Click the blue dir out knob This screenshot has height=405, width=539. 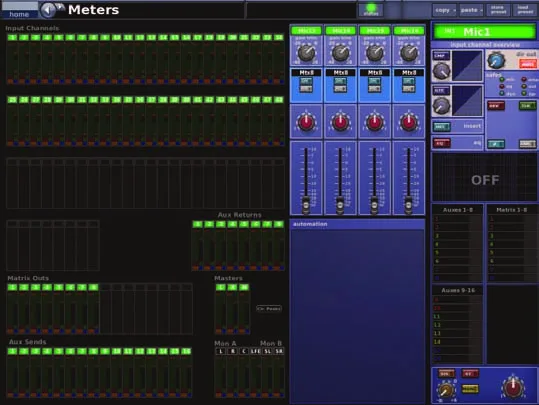click(496, 61)
